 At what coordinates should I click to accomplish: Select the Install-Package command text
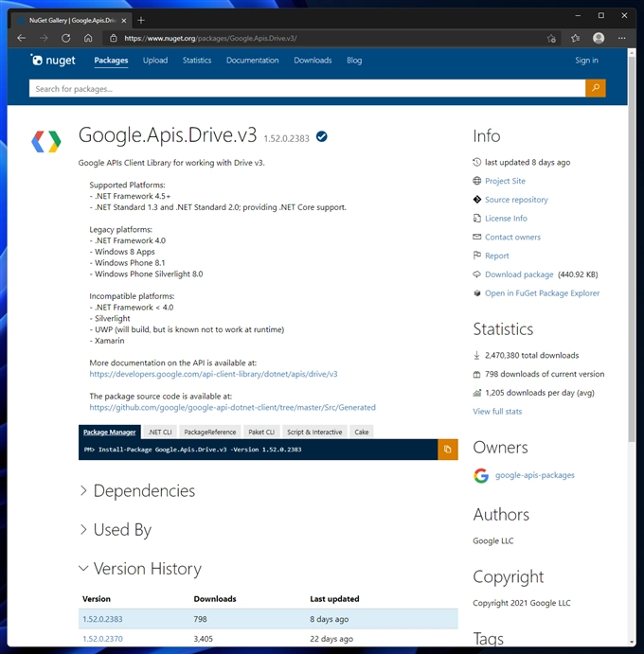tap(200, 450)
